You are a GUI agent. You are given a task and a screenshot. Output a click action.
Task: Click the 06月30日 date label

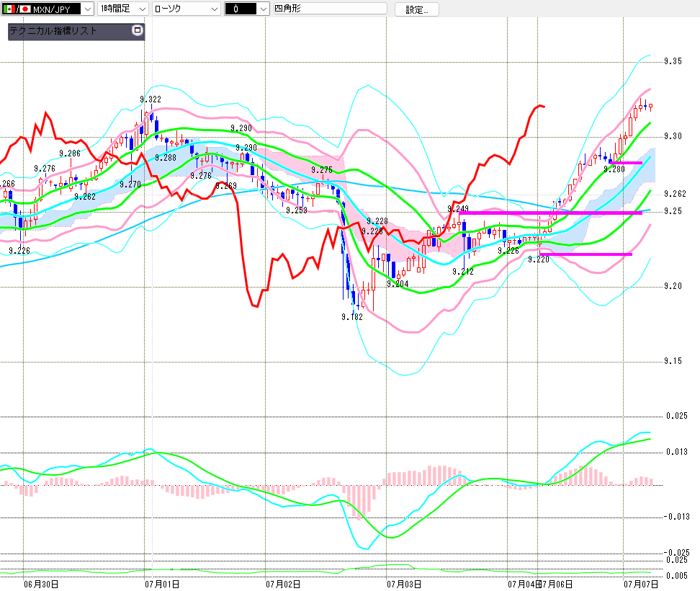coord(41,585)
